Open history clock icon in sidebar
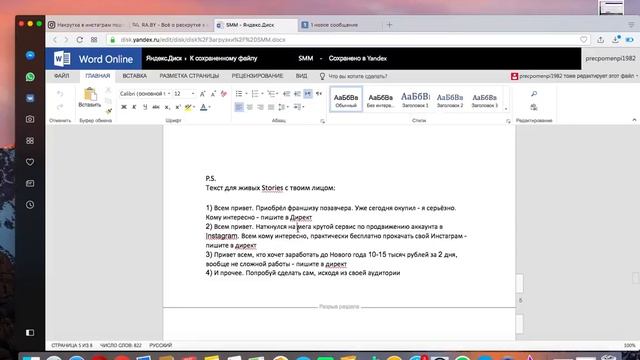 30,204
